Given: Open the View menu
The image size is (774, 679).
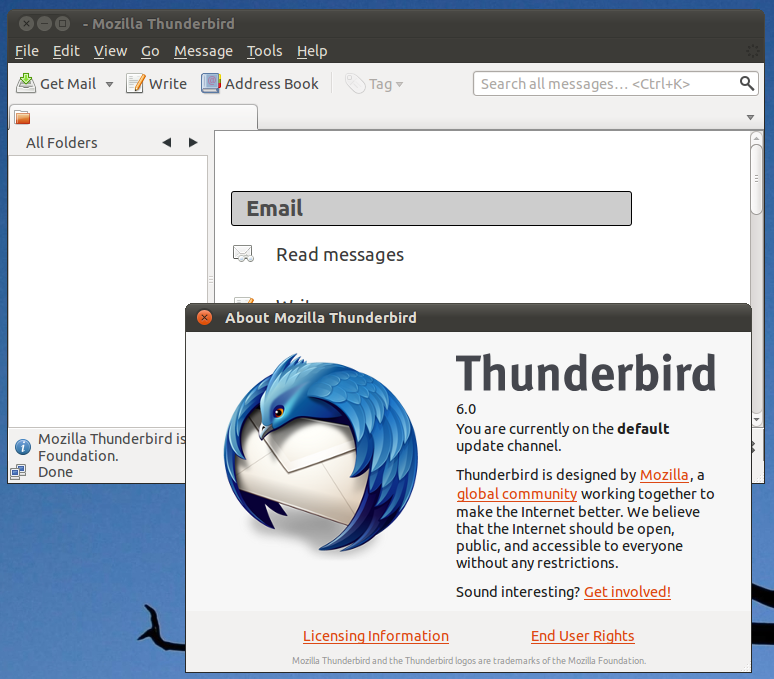Looking at the screenshot, I should pyautogui.click(x=111, y=51).
